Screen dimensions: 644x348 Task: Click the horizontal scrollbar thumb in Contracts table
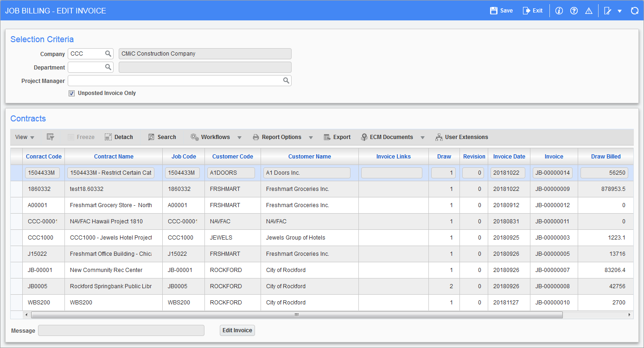point(297,315)
